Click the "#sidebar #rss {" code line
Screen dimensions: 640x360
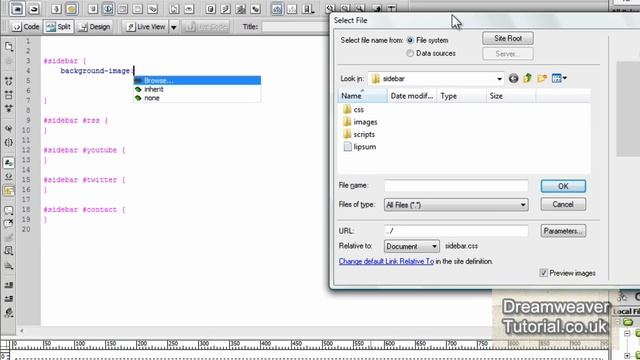pyautogui.click(x=76, y=120)
